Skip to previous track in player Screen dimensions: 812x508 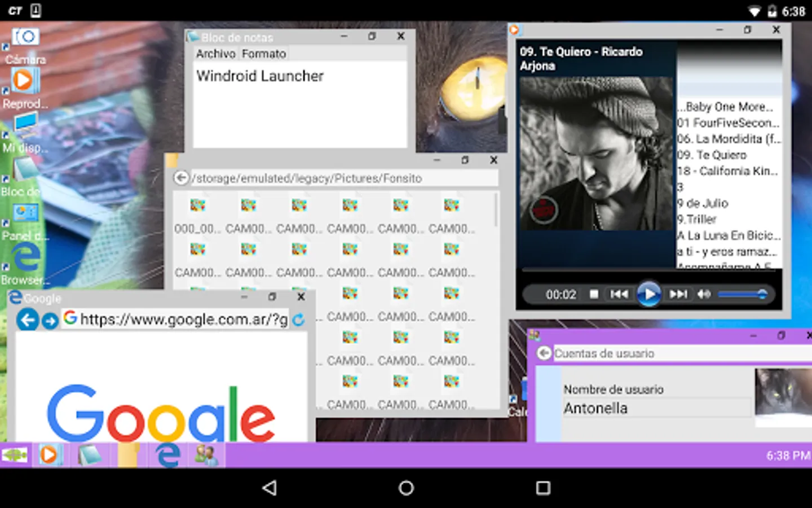(x=619, y=294)
